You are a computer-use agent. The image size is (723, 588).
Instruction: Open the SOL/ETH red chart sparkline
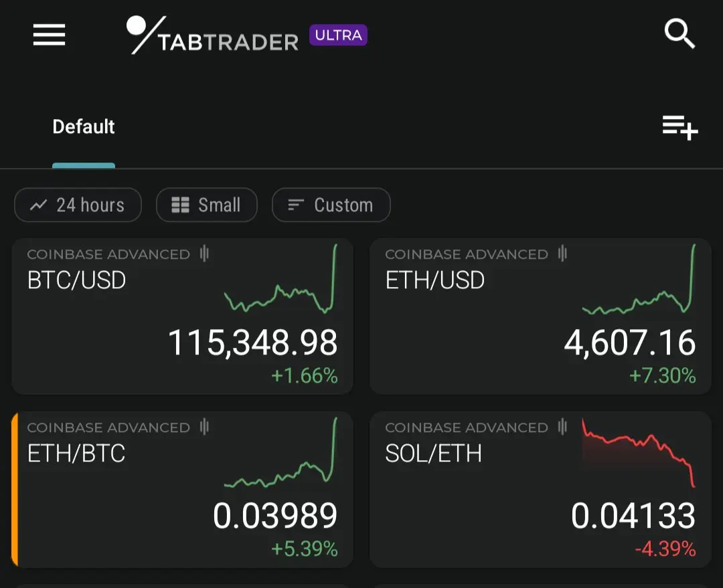[638, 452]
